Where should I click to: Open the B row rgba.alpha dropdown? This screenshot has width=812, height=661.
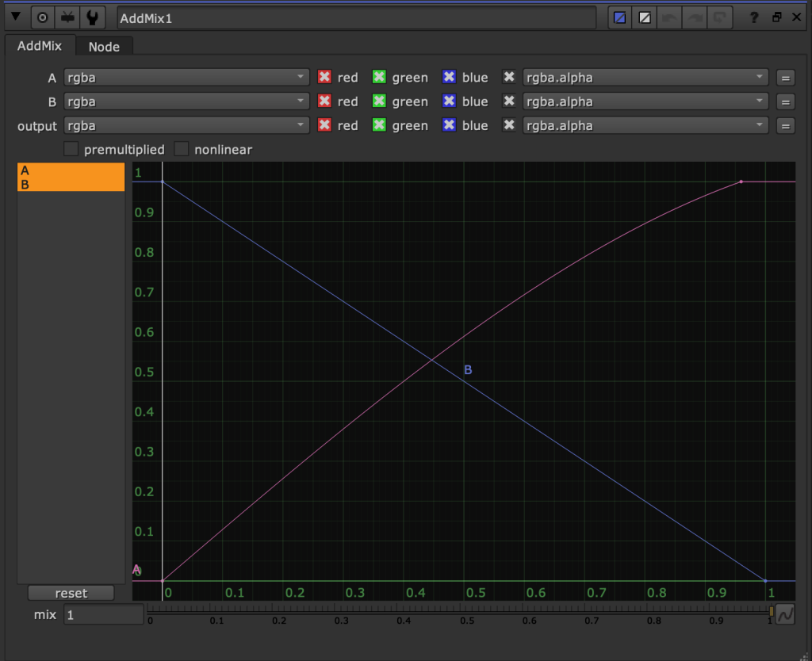click(645, 101)
